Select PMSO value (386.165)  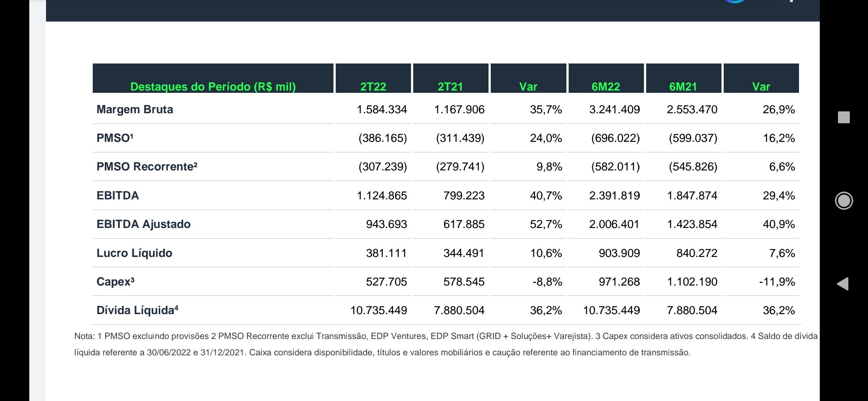[382, 138]
